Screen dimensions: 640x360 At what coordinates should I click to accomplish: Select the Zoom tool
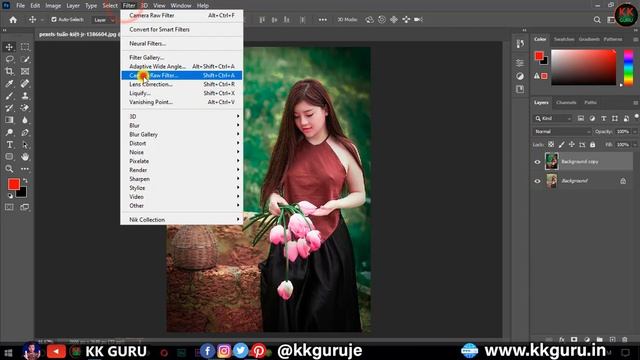[x=9, y=169]
